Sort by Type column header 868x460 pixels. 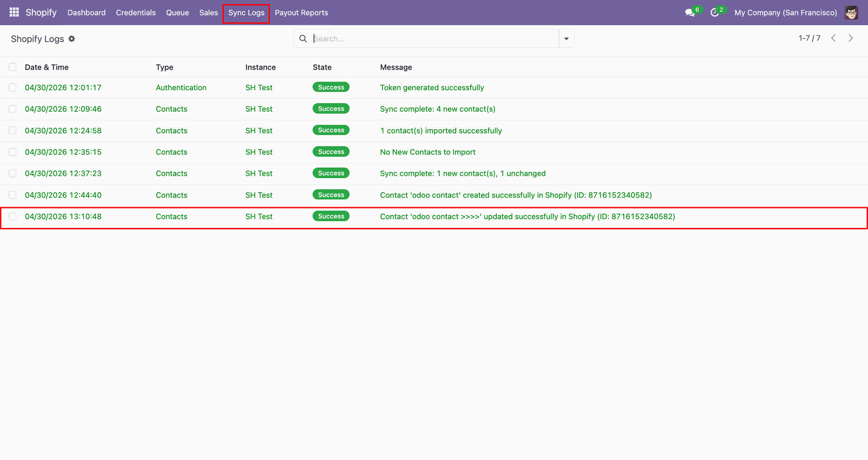165,67
